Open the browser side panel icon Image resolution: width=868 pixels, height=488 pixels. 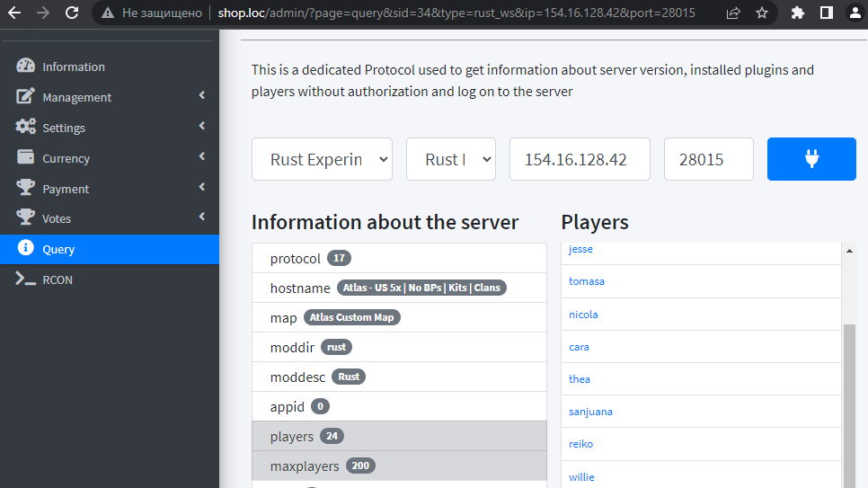pos(826,13)
